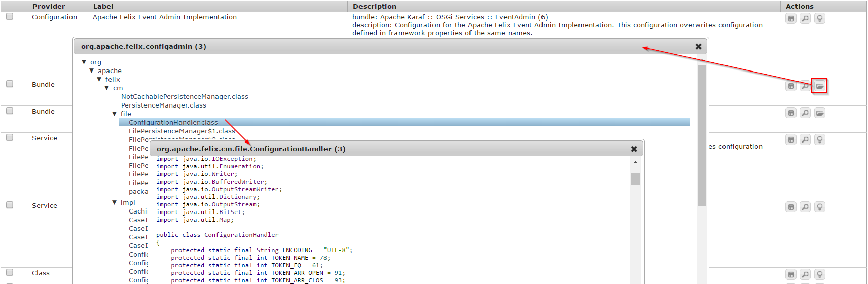Tick the checkbox for the Configuration row
The image size is (868, 284).
pyautogui.click(x=10, y=16)
